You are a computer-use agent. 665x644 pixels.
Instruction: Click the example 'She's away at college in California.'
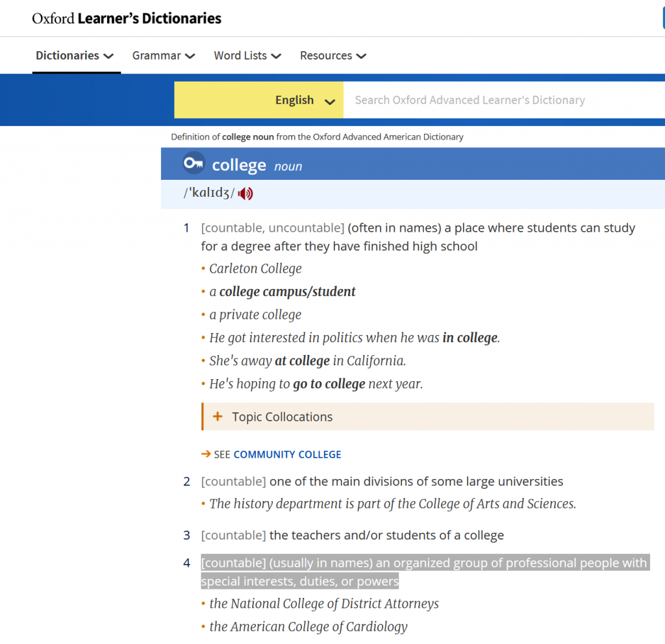click(x=307, y=361)
